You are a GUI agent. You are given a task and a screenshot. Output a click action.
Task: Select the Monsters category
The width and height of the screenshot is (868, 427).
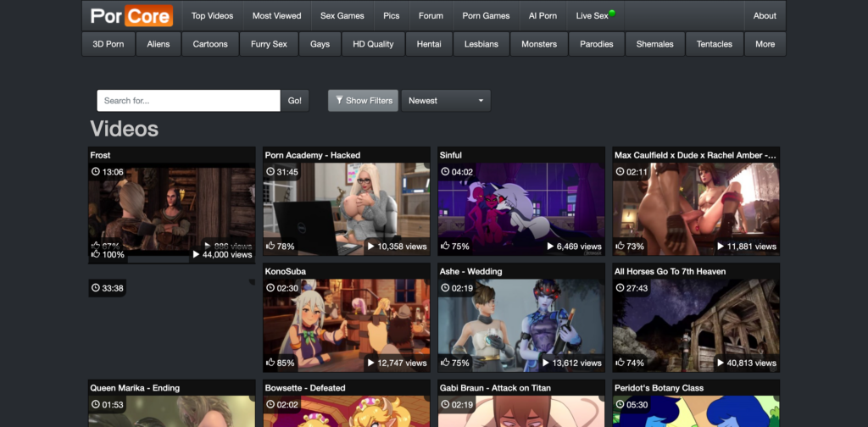[x=539, y=44]
